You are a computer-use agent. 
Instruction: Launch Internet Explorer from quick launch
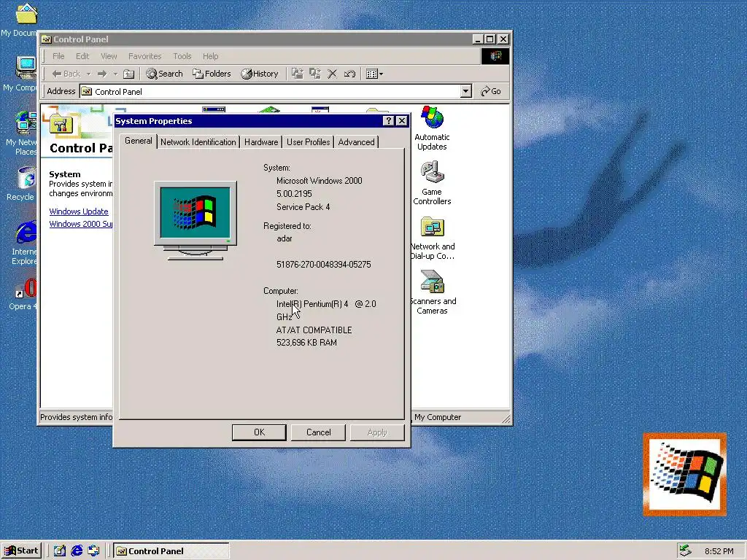pos(77,551)
